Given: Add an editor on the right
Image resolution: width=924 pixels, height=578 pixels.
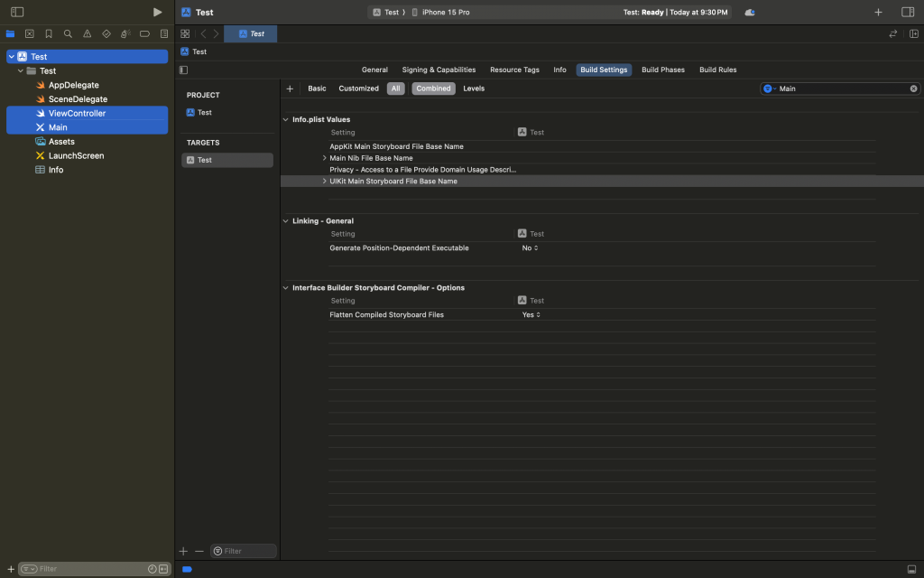Looking at the screenshot, I should click(914, 33).
